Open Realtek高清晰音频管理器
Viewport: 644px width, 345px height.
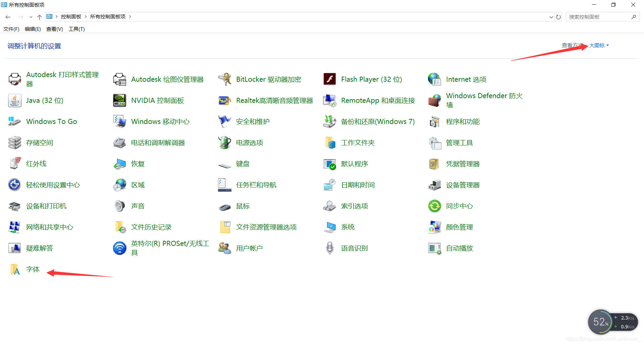pyautogui.click(x=275, y=100)
